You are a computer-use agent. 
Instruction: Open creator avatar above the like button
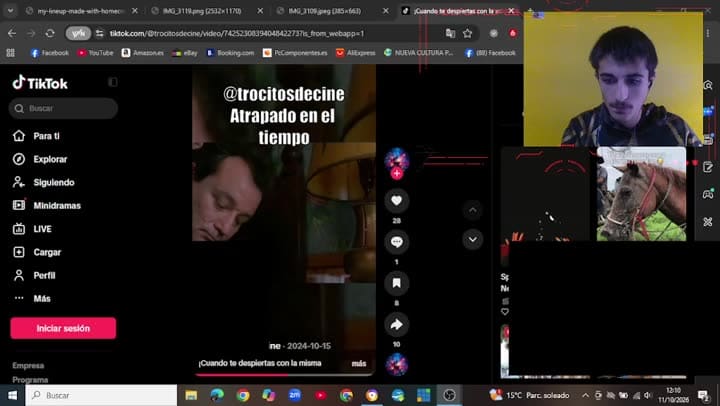[x=397, y=159]
